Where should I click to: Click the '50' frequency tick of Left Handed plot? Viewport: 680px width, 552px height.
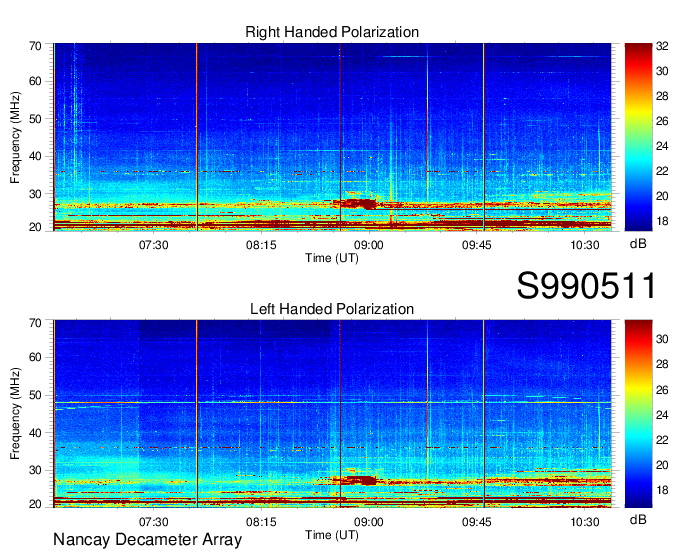click(x=35, y=395)
